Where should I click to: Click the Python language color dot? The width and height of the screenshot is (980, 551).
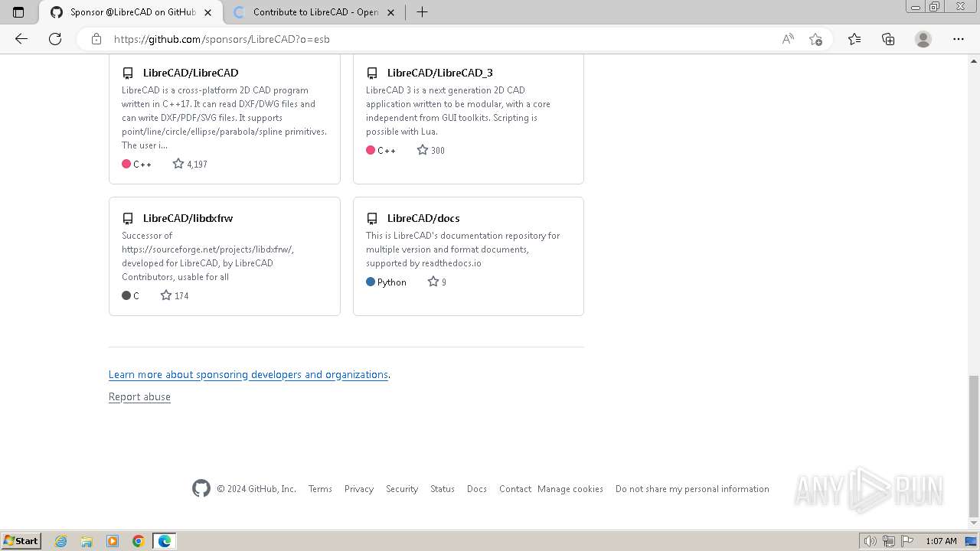coord(371,282)
